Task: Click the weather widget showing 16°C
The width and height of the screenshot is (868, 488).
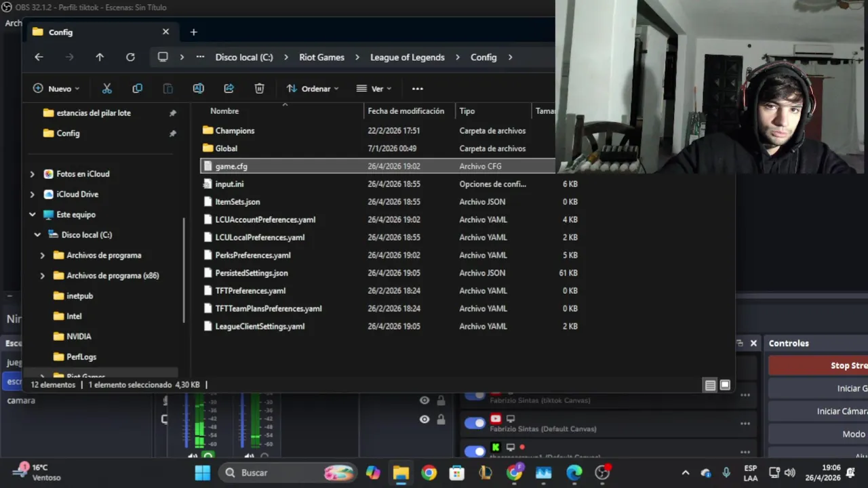Action: click(37, 472)
